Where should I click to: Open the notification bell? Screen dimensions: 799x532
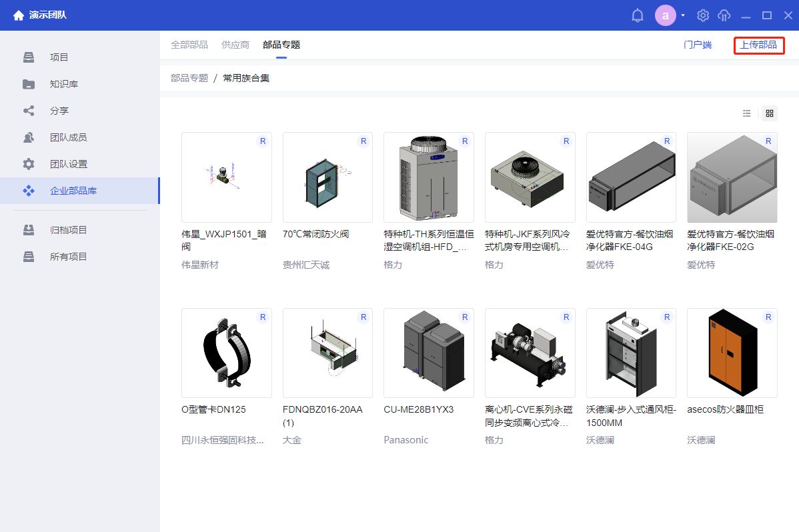coord(638,15)
